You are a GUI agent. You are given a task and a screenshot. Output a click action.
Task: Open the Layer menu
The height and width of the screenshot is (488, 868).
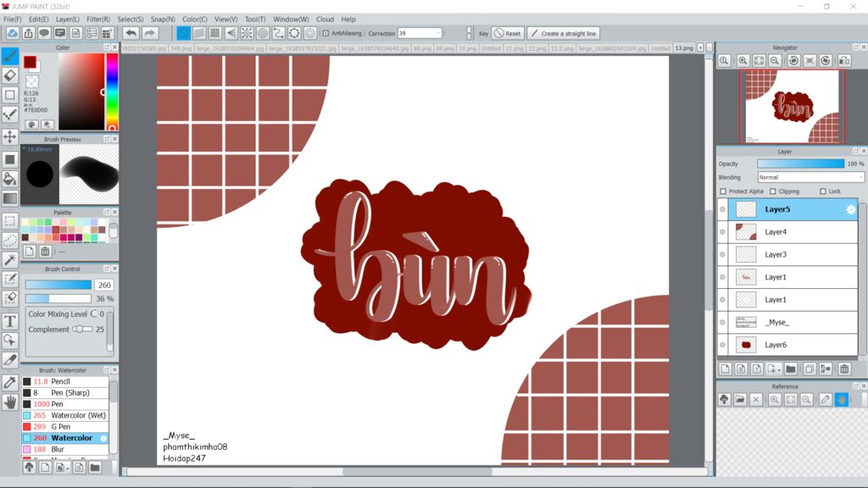coord(68,19)
